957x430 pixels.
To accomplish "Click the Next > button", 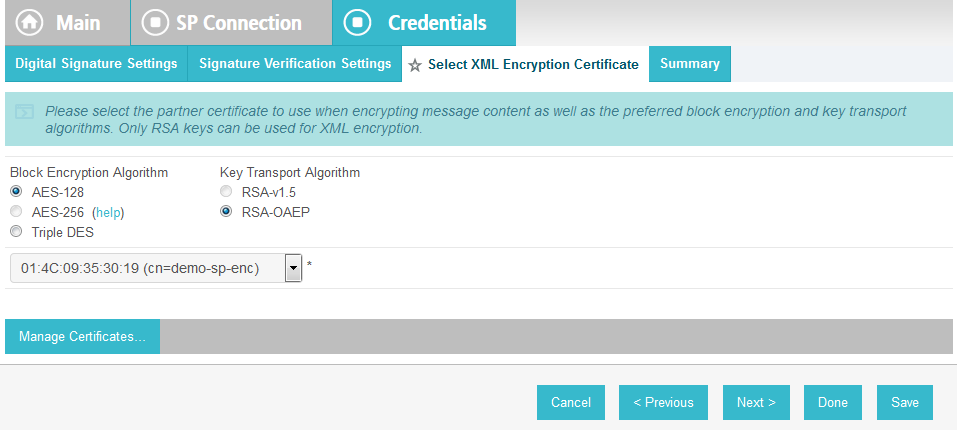I will [756, 403].
